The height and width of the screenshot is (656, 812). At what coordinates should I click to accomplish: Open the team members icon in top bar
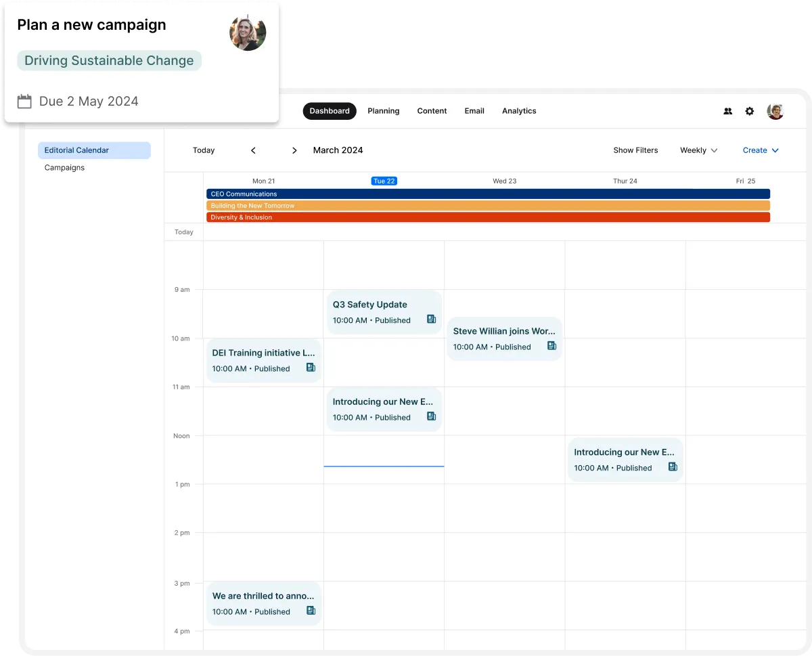pyautogui.click(x=727, y=111)
